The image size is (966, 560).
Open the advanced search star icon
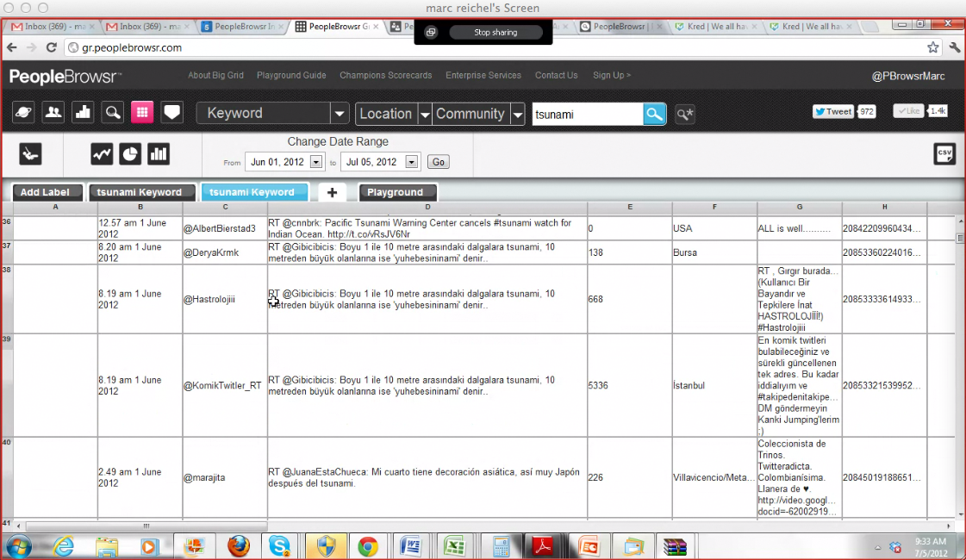pos(684,114)
